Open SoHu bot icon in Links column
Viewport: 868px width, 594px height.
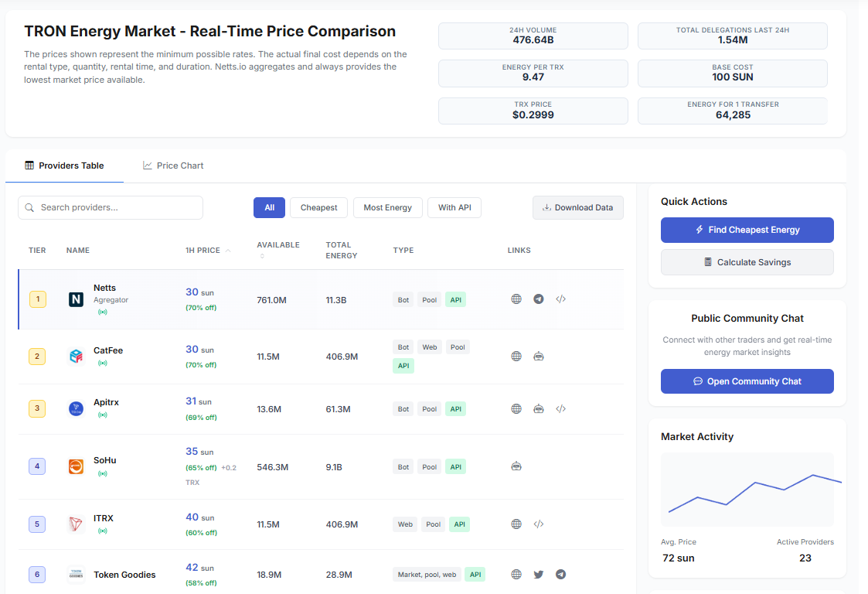point(516,466)
